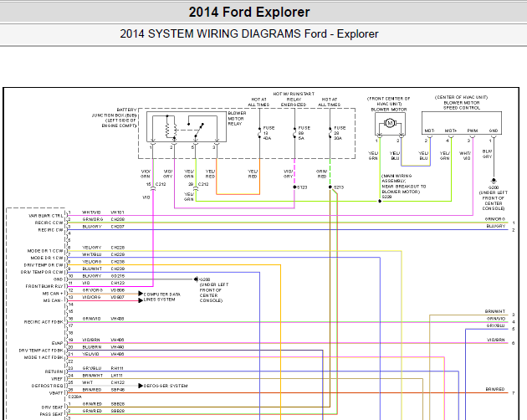Screen dimensions: 527x420
Task: Click the 'MOT+' terminal on speed control
Action: click(451, 131)
